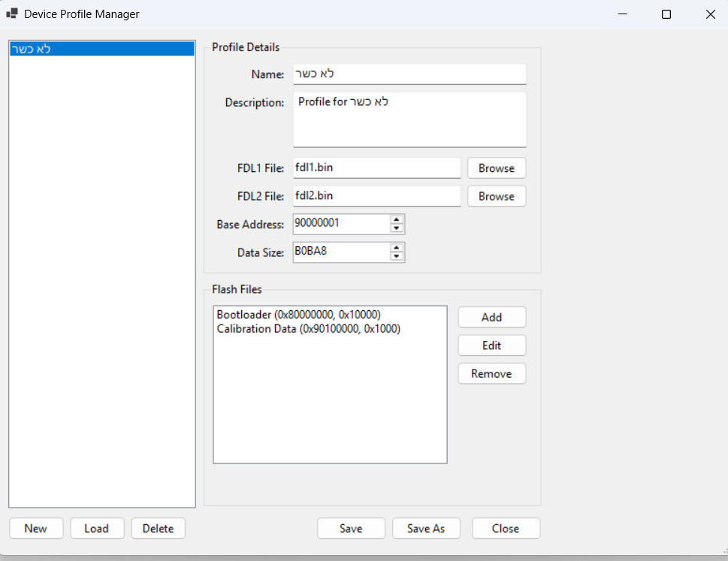Image resolution: width=728 pixels, height=561 pixels.
Task: Click the Device Profile Manager app icon
Action: tap(12, 14)
